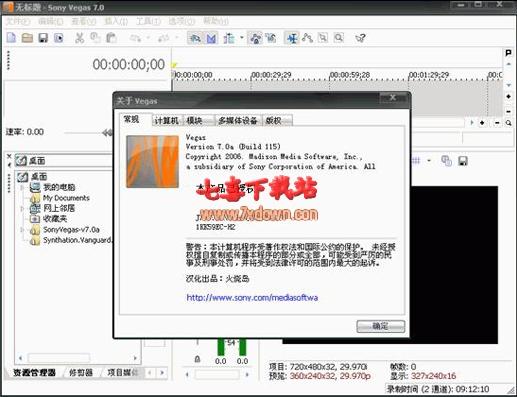Select Synthation.Vanguard folder in tree
This screenshot has height=397, width=517.
(77, 240)
